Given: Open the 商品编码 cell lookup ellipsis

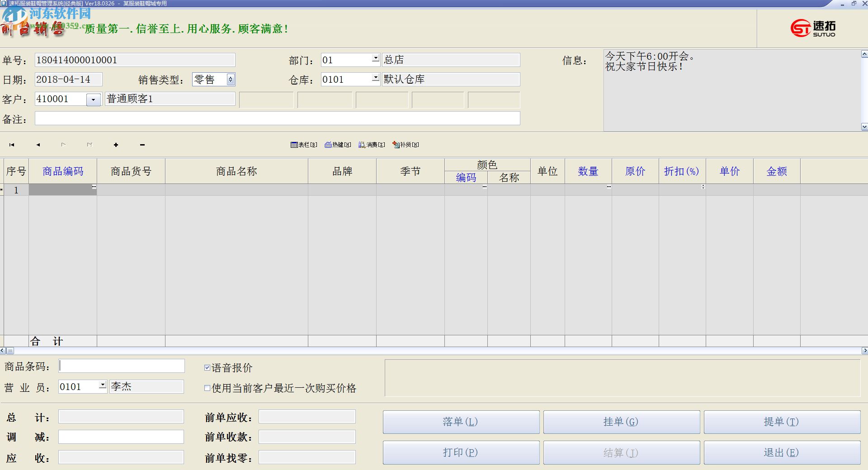Looking at the screenshot, I should [94, 187].
